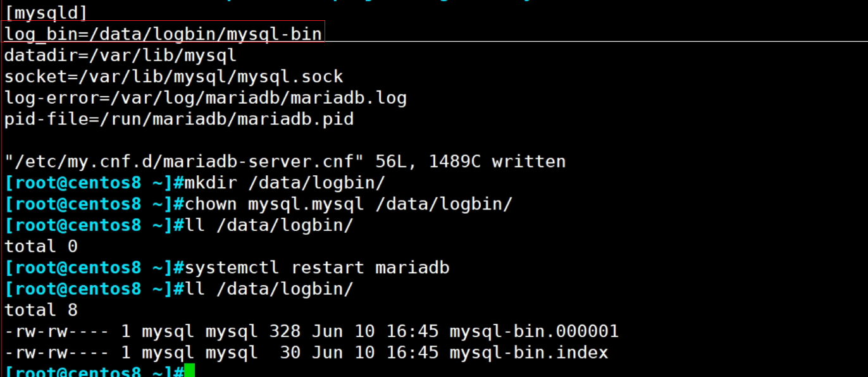Click the mysql-bin.index file name
This screenshot has height=377, width=868.
529,353
